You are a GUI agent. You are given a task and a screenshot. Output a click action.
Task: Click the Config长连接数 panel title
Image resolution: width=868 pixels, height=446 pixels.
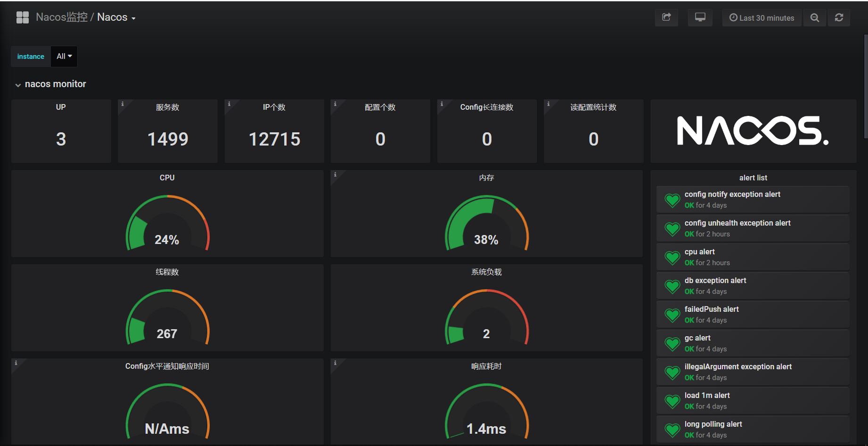487,107
